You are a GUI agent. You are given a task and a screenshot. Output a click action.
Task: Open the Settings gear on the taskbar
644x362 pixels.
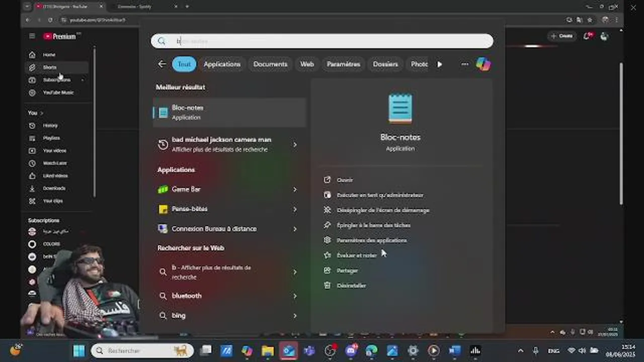click(x=413, y=350)
